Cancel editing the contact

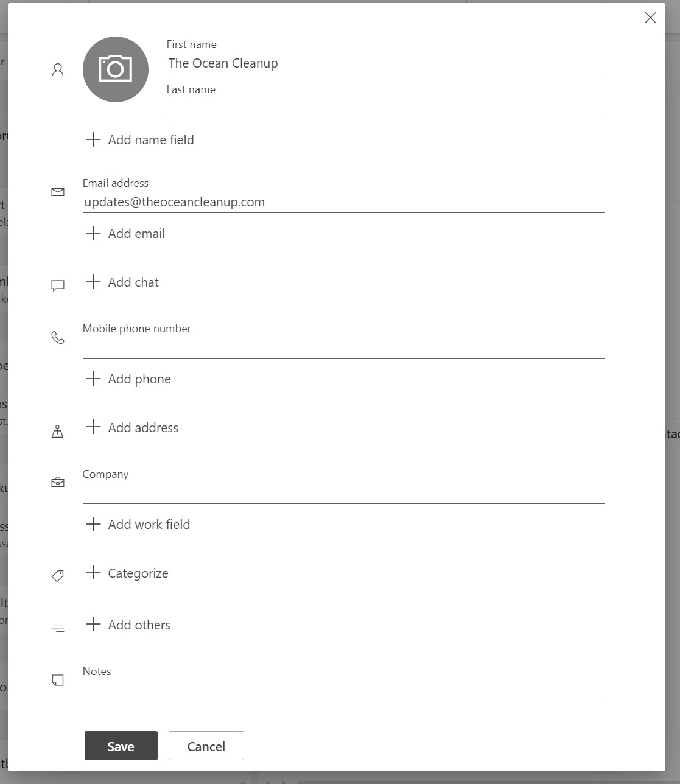point(206,746)
